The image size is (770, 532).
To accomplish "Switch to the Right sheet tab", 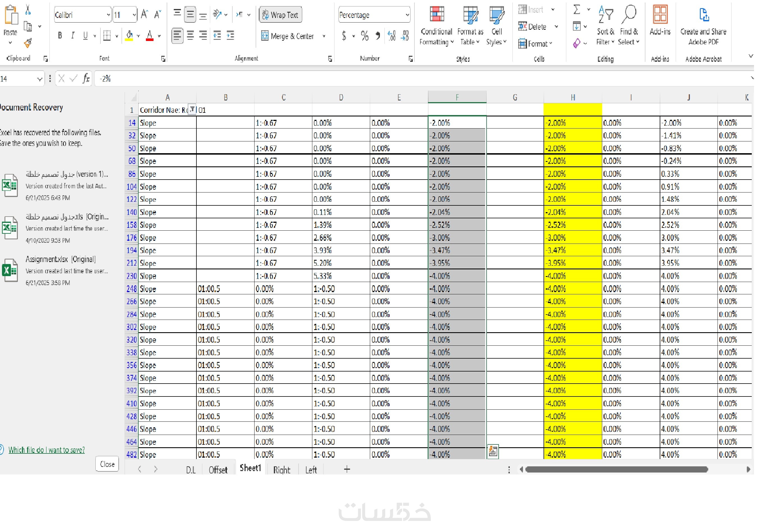I will (282, 470).
